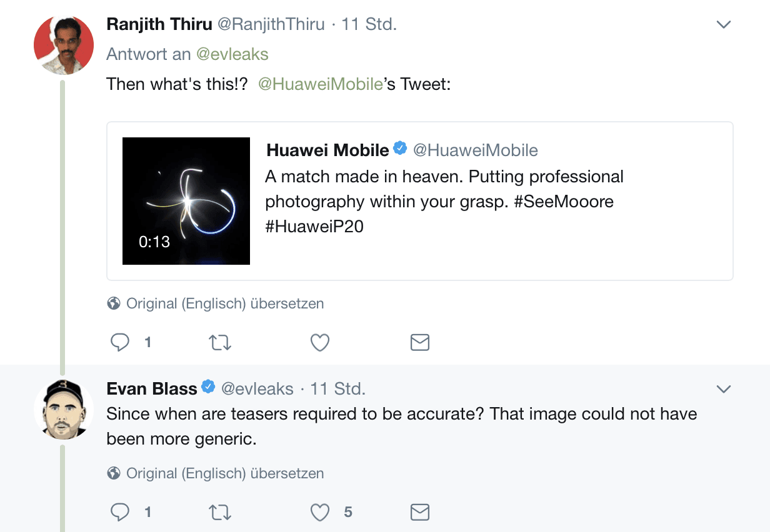The width and height of the screenshot is (770, 532).
Task: Open more options for Evan Blass's tweet
Action: [723, 389]
